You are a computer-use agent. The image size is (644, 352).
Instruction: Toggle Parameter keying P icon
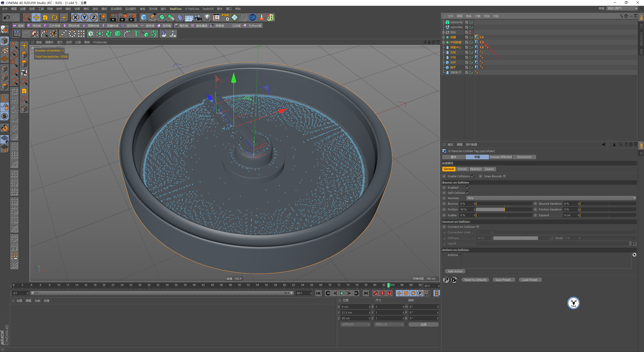(420, 293)
